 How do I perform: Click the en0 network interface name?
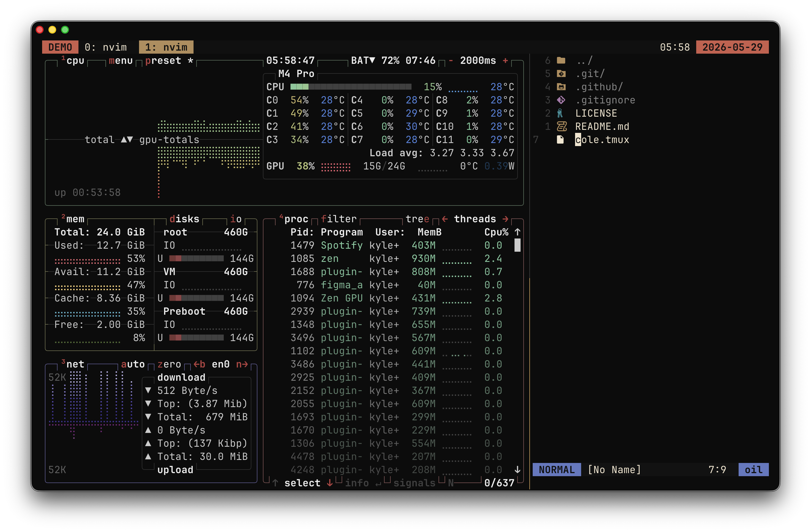point(221,364)
